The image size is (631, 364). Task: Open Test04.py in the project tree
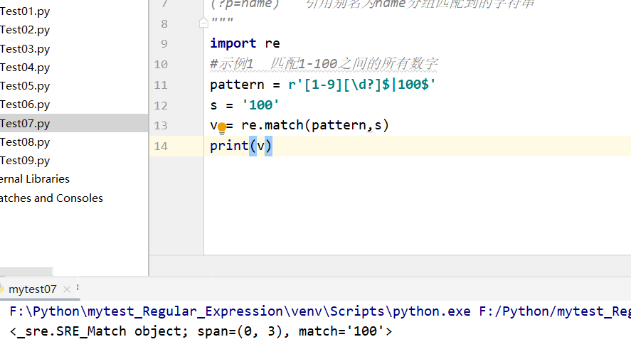click(25, 67)
